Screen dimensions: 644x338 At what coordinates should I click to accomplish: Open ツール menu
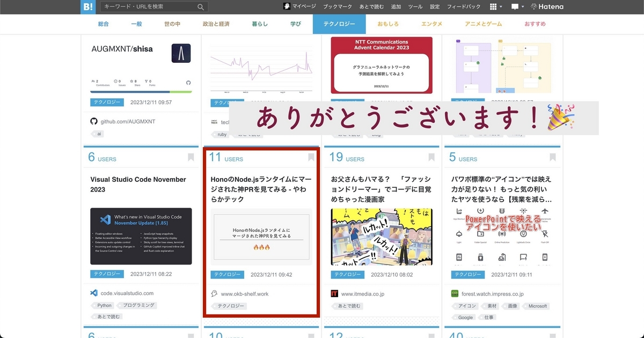click(415, 7)
